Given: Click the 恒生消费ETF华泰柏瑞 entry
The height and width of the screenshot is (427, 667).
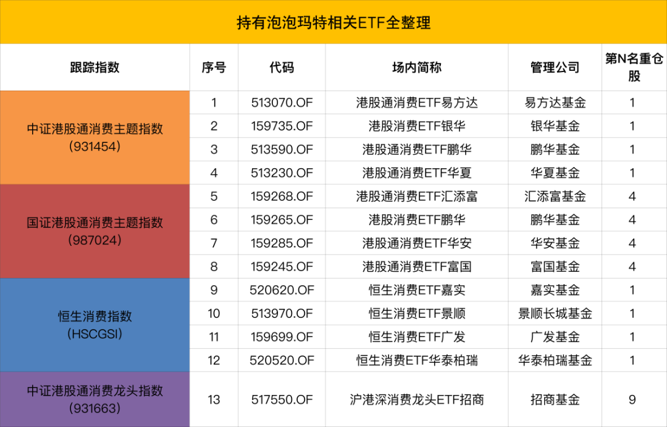Looking at the screenshot, I should (x=418, y=359).
